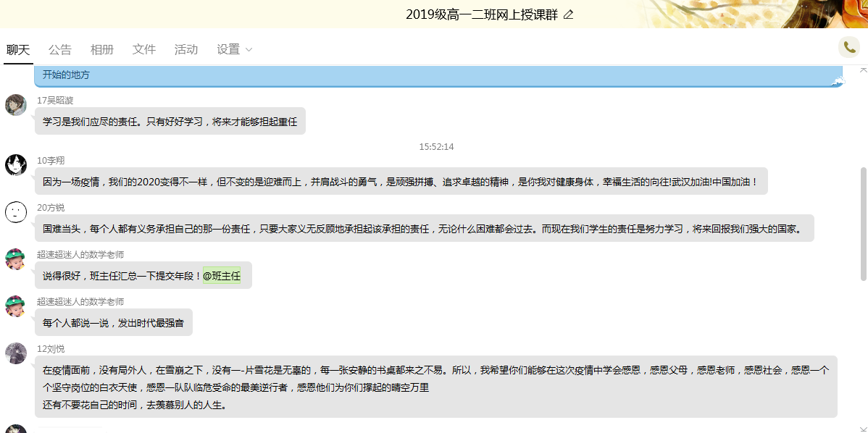Click the message 每个人都说一说，发出时代最强音
Screen dimensions: 868x433
[114, 322]
